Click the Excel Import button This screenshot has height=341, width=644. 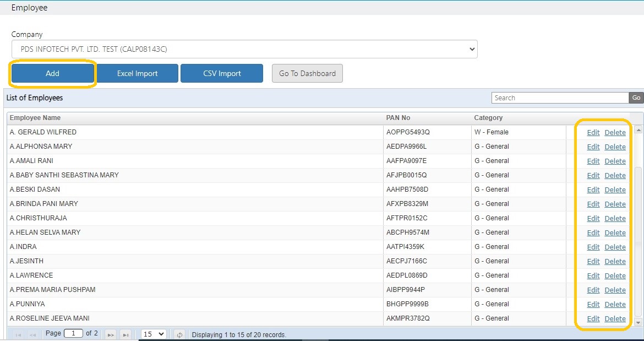point(137,73)
